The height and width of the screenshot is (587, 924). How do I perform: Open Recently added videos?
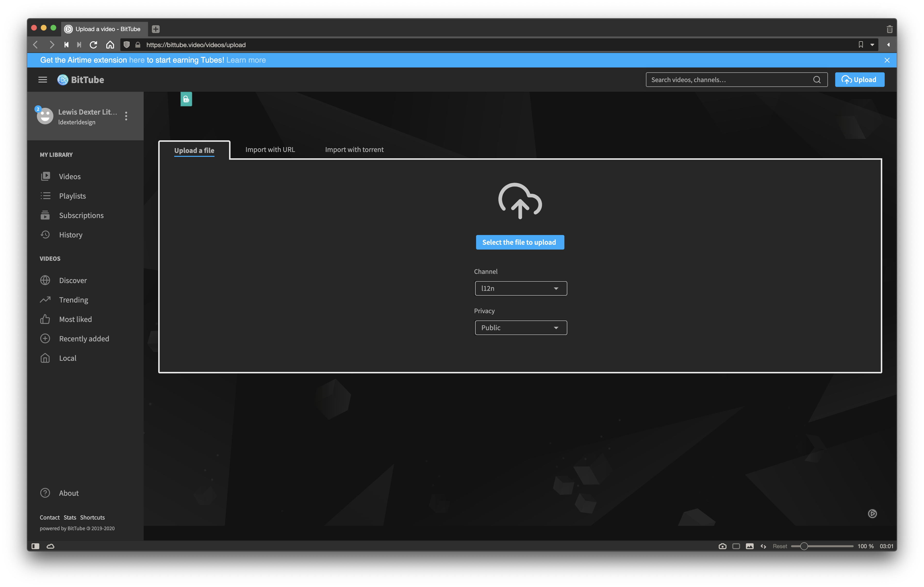pos(84,338)
